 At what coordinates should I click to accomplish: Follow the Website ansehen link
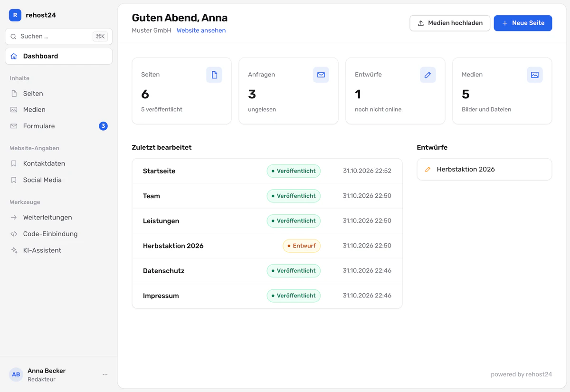point(201,30)
